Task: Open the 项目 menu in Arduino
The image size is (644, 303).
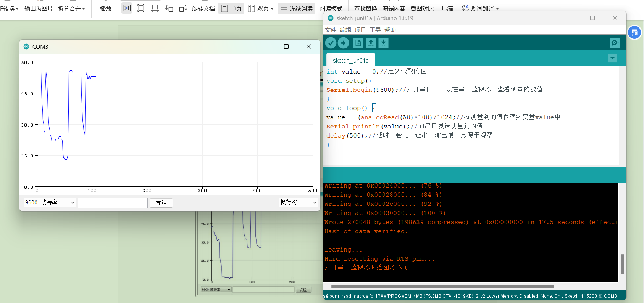Action: pyautogui.click(x=360, y=30)
